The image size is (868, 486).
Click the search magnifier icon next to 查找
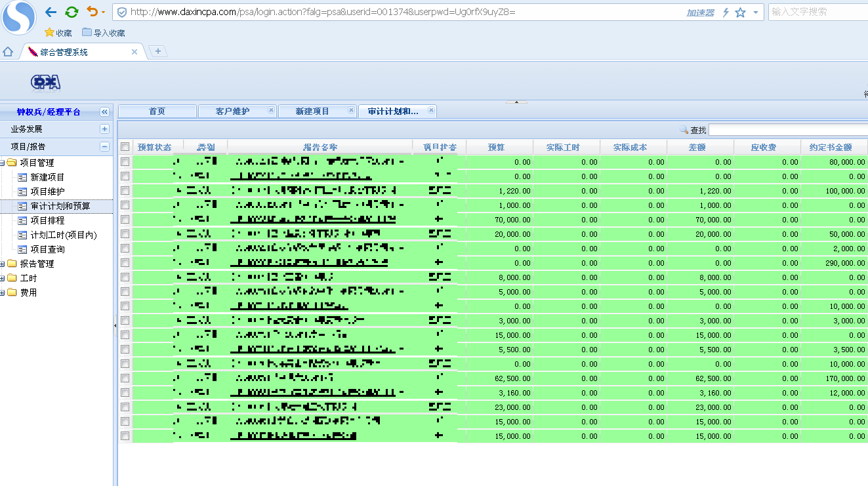(x=684, y=130)
